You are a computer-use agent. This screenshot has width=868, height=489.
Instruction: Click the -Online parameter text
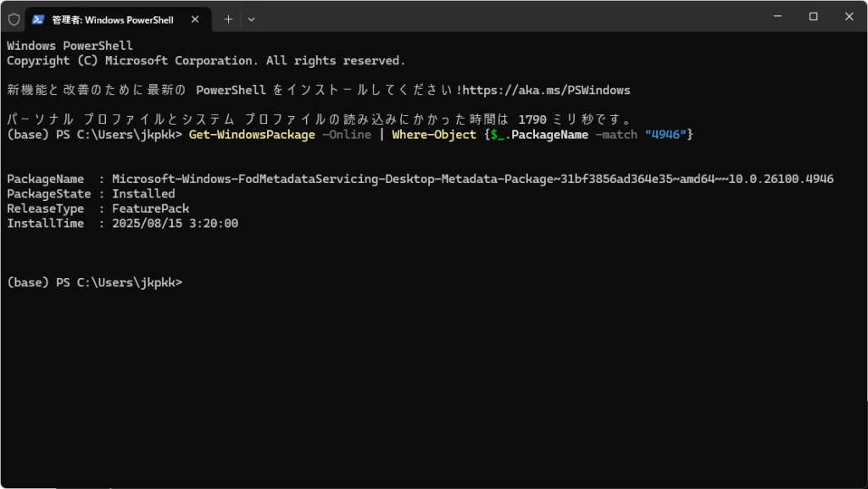coord(347,135)
